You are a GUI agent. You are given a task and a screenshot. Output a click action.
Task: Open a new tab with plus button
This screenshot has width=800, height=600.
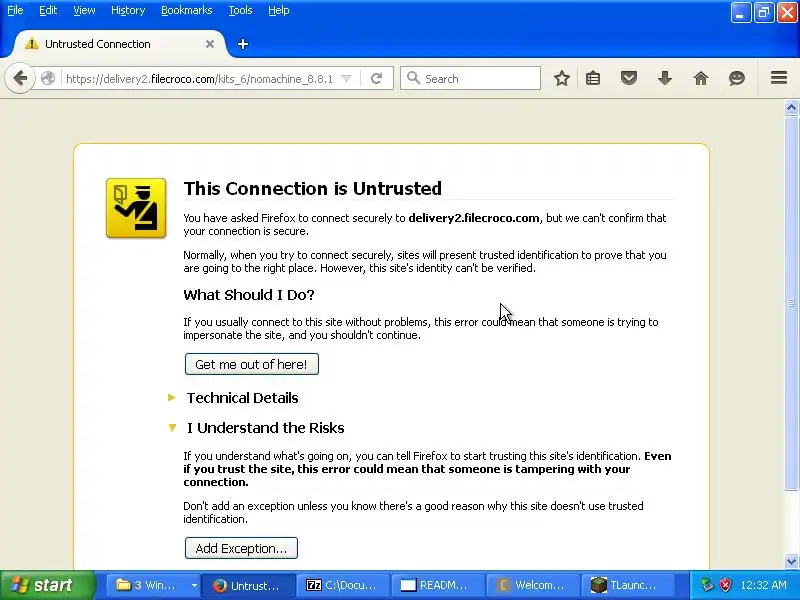click(243, 44)
